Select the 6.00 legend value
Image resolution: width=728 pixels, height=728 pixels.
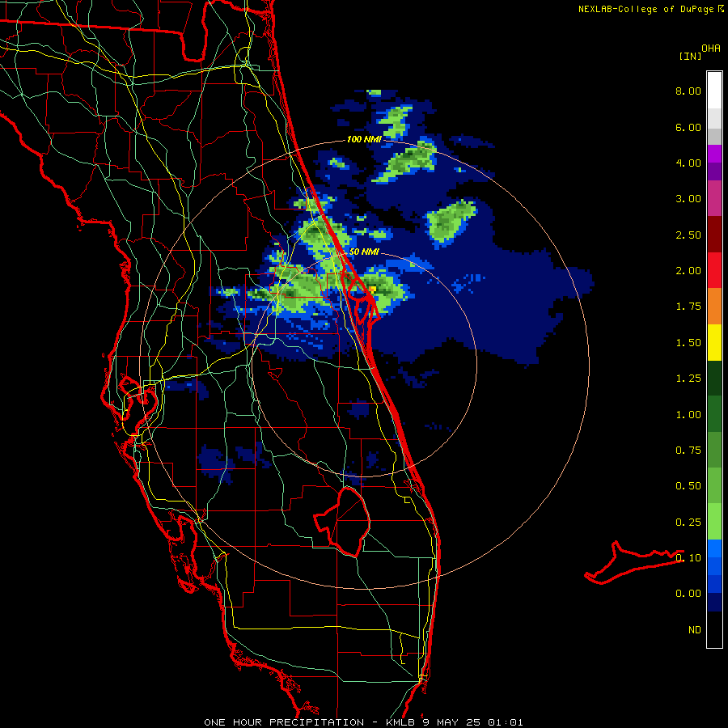click(x=688, y=127)
